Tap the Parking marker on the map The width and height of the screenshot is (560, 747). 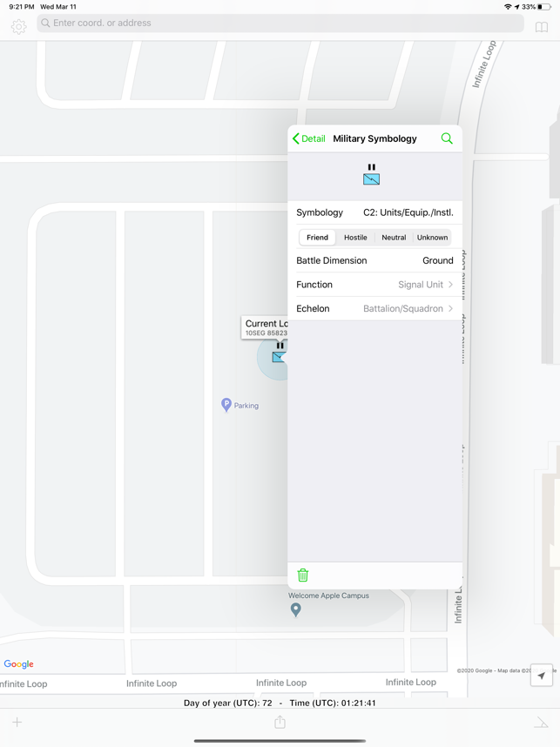[x=226, y=405]
